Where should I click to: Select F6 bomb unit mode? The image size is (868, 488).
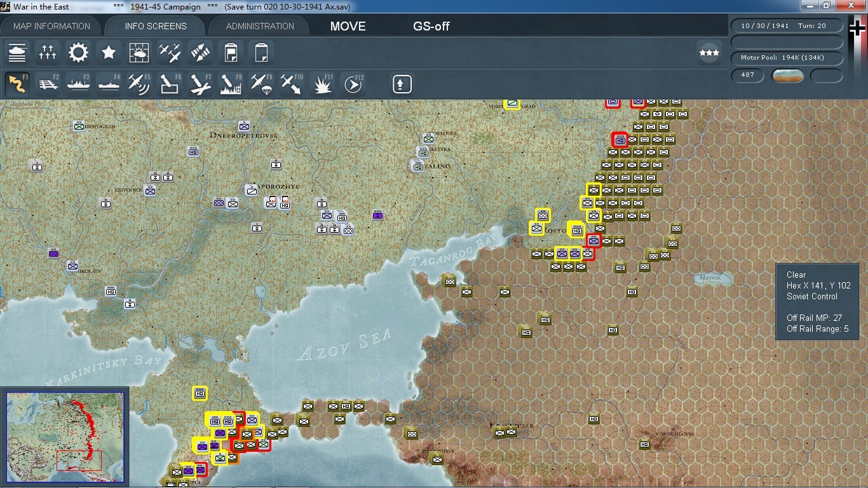click(x=170, y=84)
